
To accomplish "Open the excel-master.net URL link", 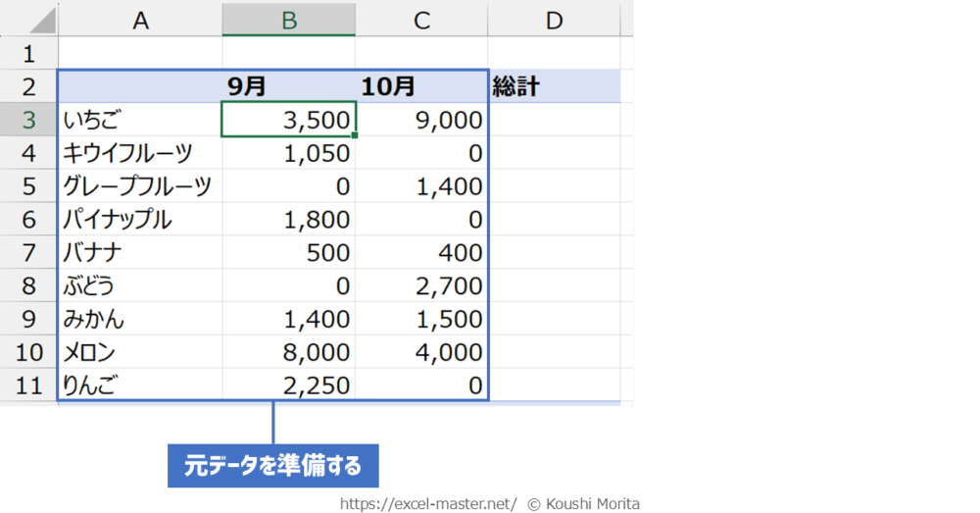I will [428, 503].
